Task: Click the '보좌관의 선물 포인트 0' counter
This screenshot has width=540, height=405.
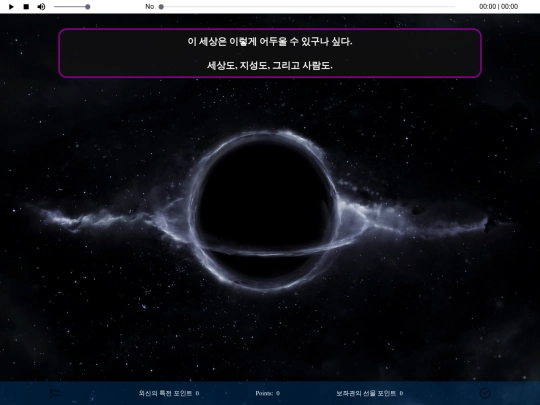Action: click(370, 393)
